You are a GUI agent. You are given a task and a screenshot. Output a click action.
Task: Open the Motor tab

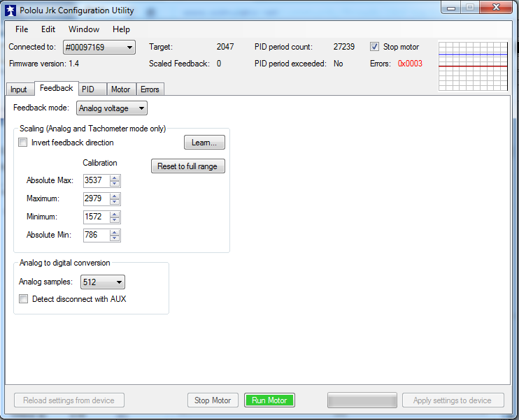tap(121, 89)
